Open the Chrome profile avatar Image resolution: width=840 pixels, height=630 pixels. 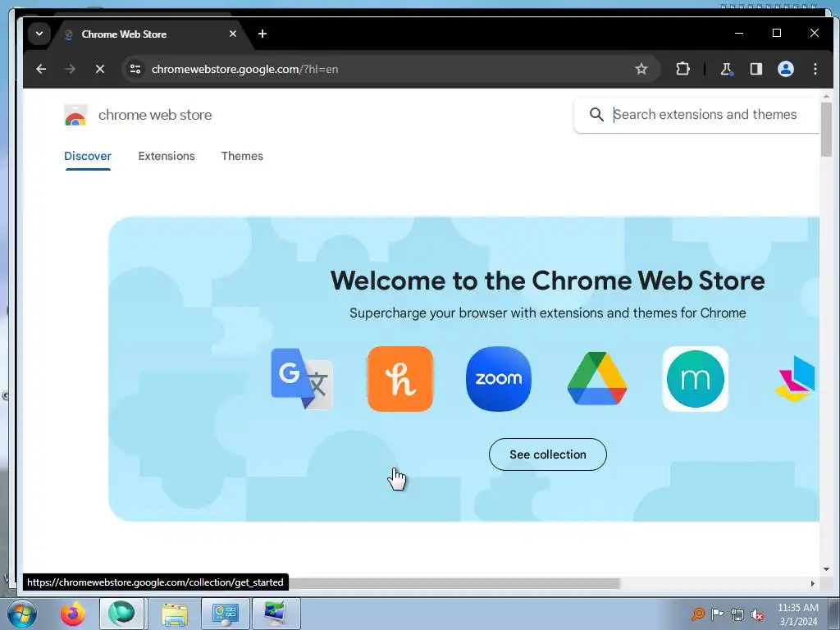(x=785, y=69)
